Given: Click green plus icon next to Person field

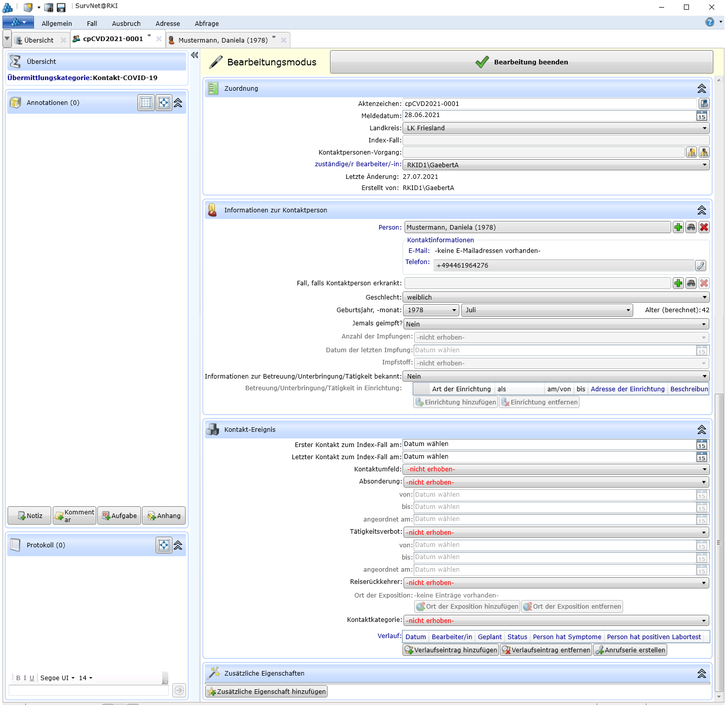Looking at the screenshot, I should pyautogui.click(x=678, y=228).
